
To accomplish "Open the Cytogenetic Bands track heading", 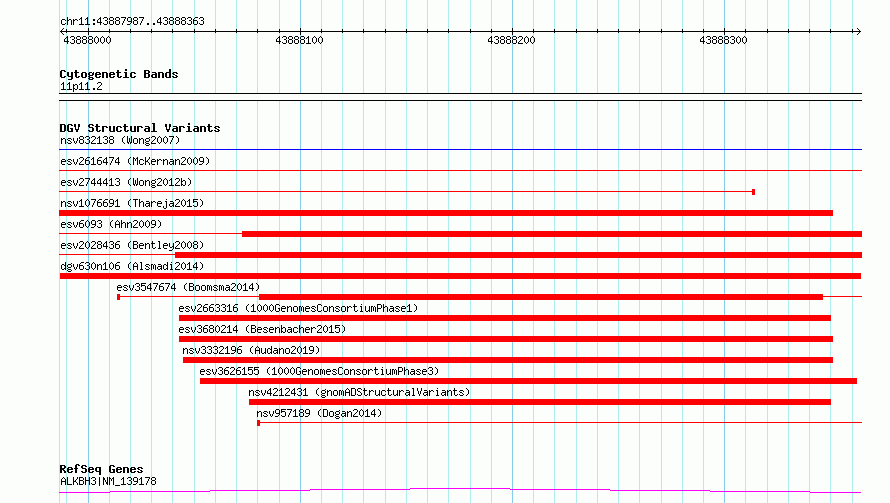I will coord(119,74).
